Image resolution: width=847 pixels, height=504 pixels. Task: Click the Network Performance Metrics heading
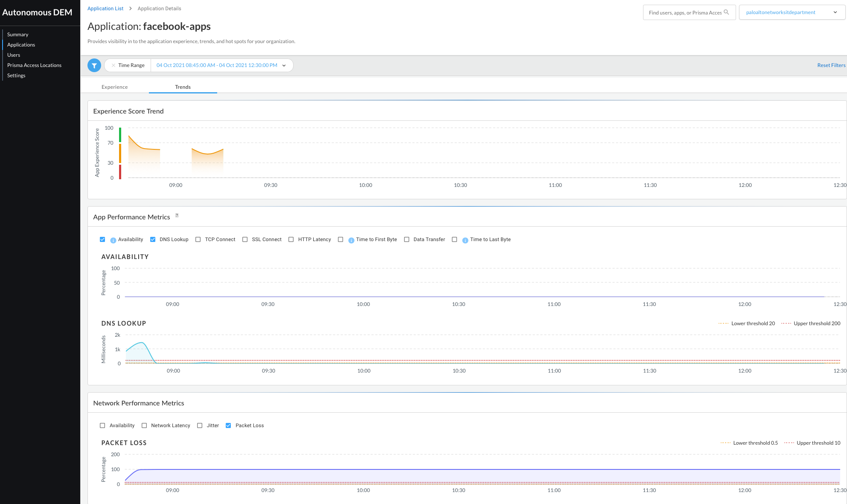tap(139, 403)
